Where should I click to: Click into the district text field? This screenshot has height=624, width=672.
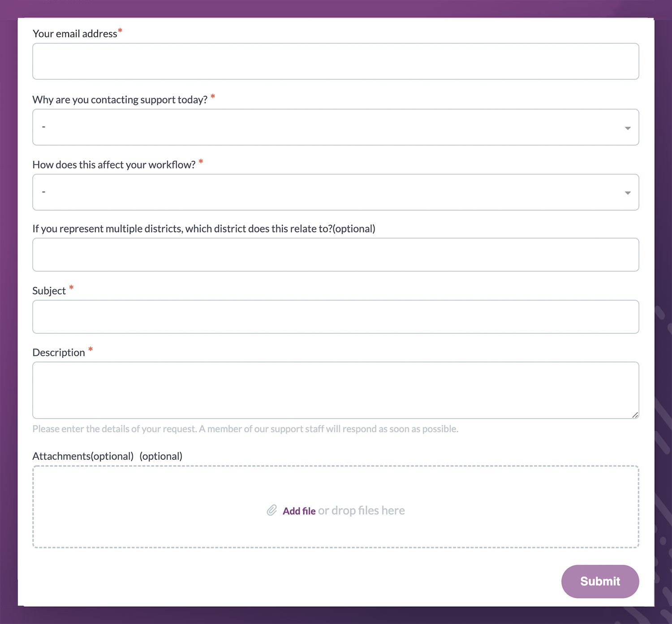336,254
